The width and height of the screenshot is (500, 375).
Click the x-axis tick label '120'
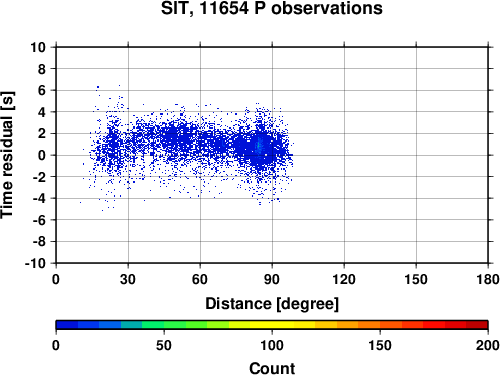point(344,279)
